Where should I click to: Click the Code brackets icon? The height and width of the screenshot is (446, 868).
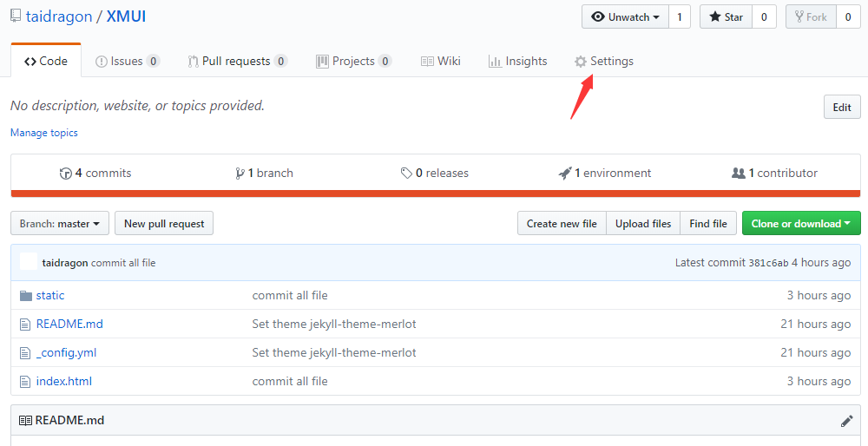(30, 62)
